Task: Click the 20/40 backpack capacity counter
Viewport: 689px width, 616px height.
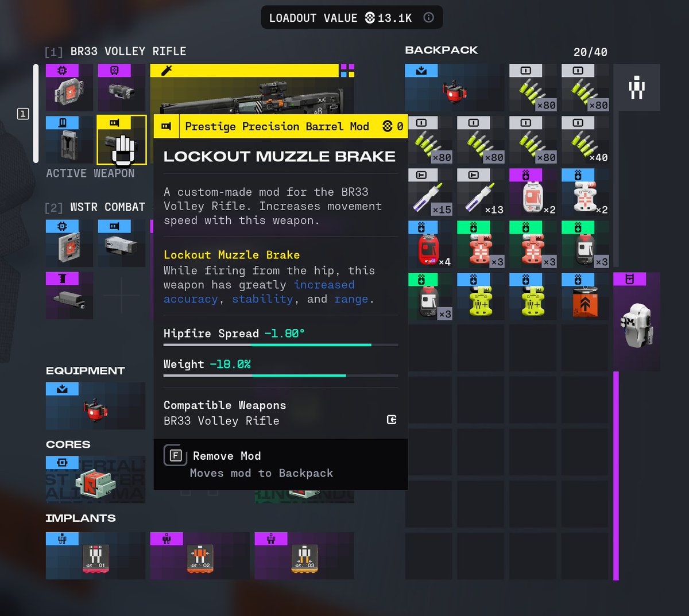Action: [x=590, y=52]
